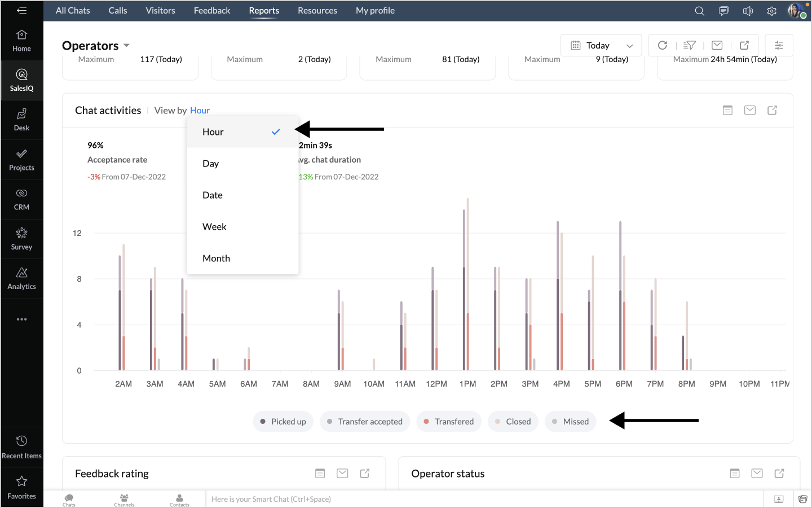Screen dimensions: 812x508
Task: Open Recent Items in sidebar
Action: [x=21, y=448]
